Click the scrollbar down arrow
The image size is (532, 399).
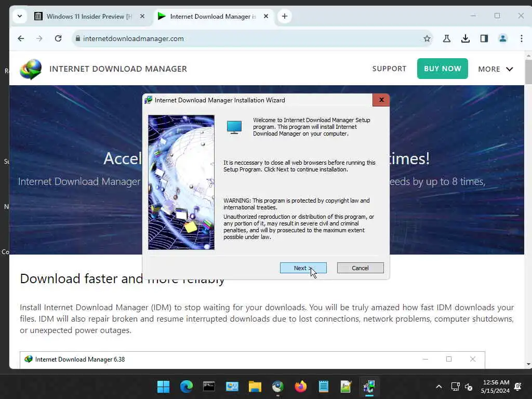[528, 364]
